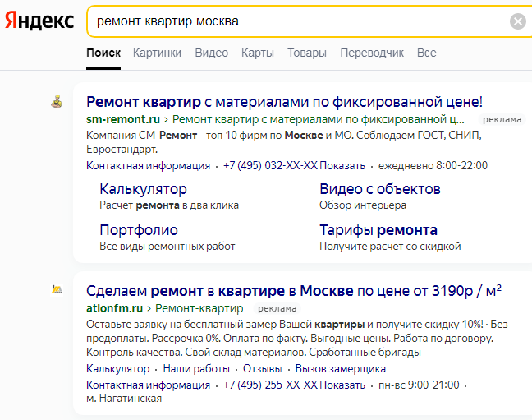The height and width of the screenshot is (420, 532).
Task: Open the atlonfm Калькулятор quick link
Action: click(117, 368)
